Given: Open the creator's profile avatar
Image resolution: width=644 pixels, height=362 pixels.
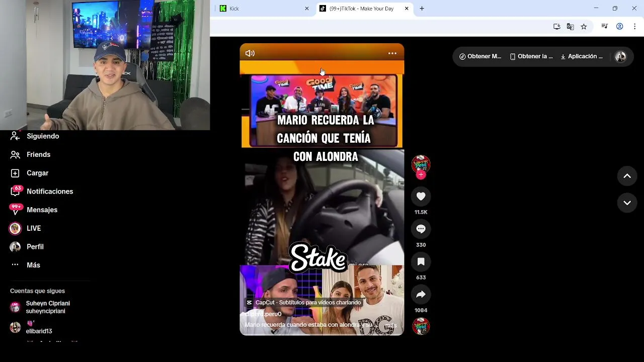Looking at the screenshot, I should [421, 164].
